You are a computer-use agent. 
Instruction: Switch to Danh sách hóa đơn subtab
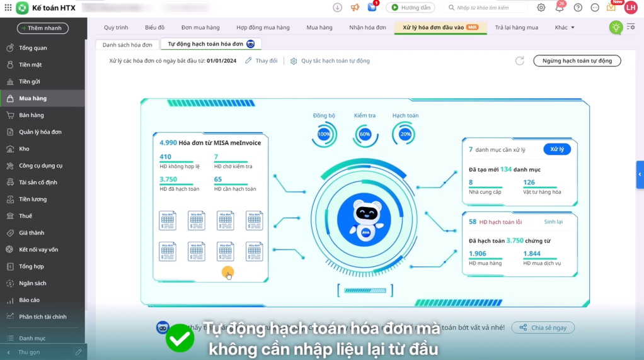[x=127, y=45]
